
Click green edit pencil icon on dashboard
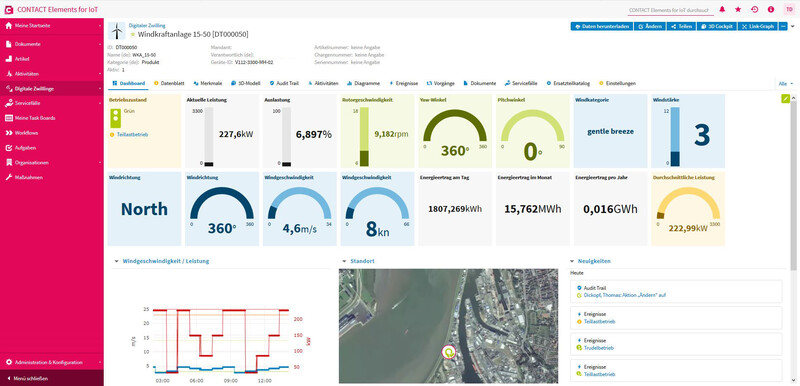[786, 98]
